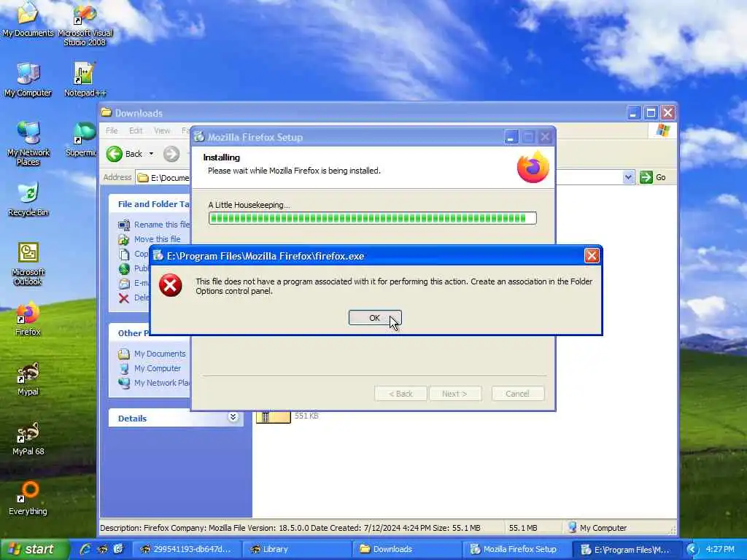Screen dimensions: 747x560
Task: Switch to Downloads taskbar button
Action: (x=406, y=549)
